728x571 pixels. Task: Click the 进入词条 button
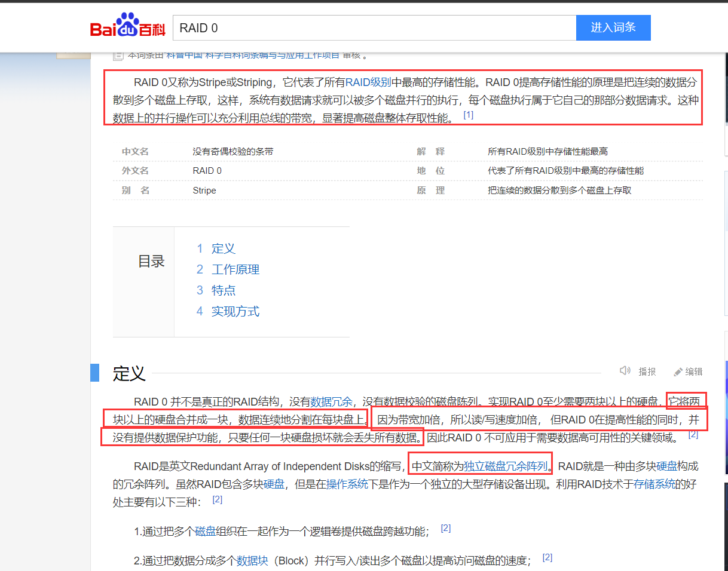tap(613, 28)
